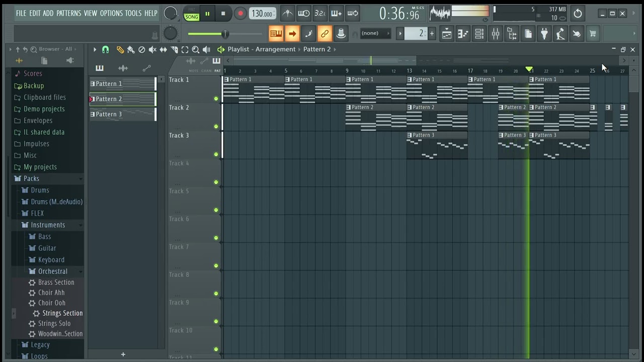The height and width of the screenshot is (362, 644).
Task: Select the Zoom magnifier tool
Action: tap(196, 49)
